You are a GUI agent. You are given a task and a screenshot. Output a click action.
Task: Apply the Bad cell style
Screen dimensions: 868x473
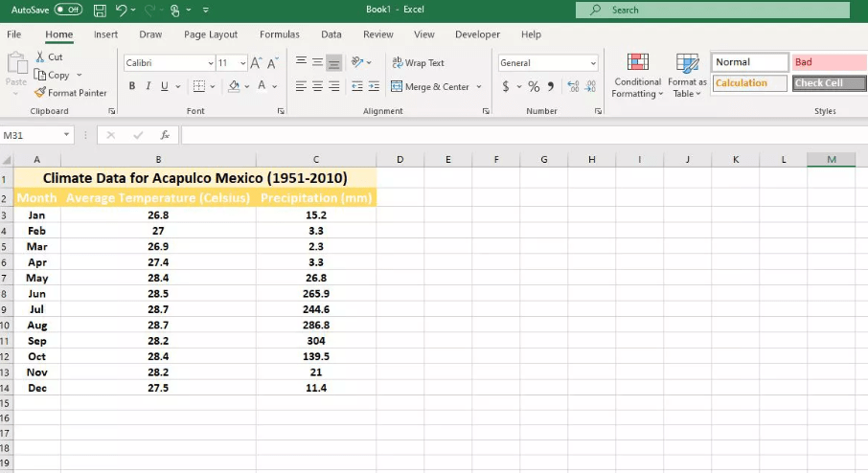[x=830, y=62]
